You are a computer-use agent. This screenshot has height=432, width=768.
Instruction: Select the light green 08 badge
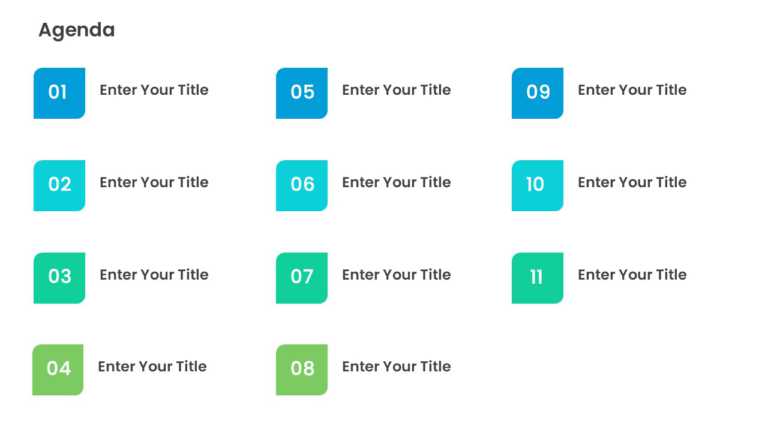(x=302, y=370)
